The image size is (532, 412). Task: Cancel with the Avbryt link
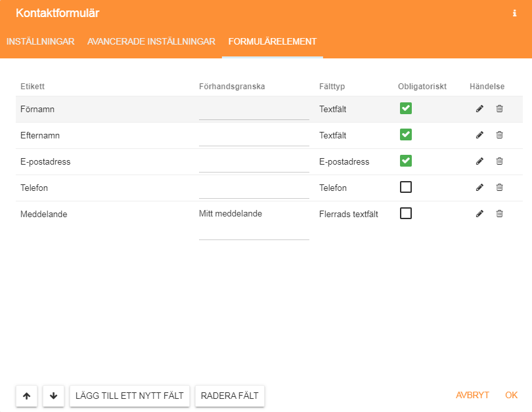[x=472, y=395]
